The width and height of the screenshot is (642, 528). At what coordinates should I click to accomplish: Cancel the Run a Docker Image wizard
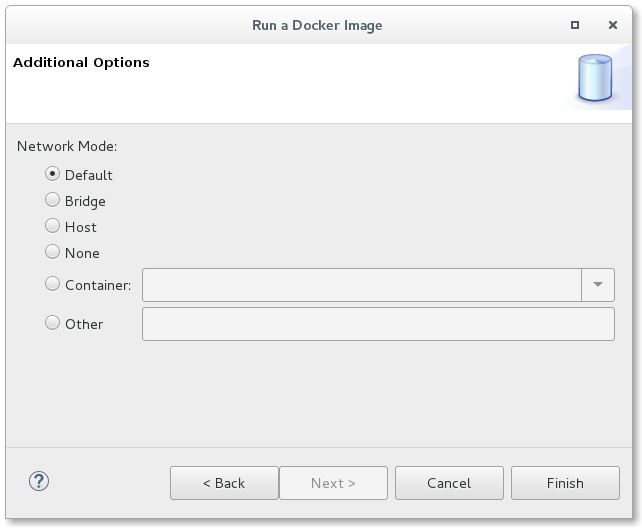[x=448, y=483]
